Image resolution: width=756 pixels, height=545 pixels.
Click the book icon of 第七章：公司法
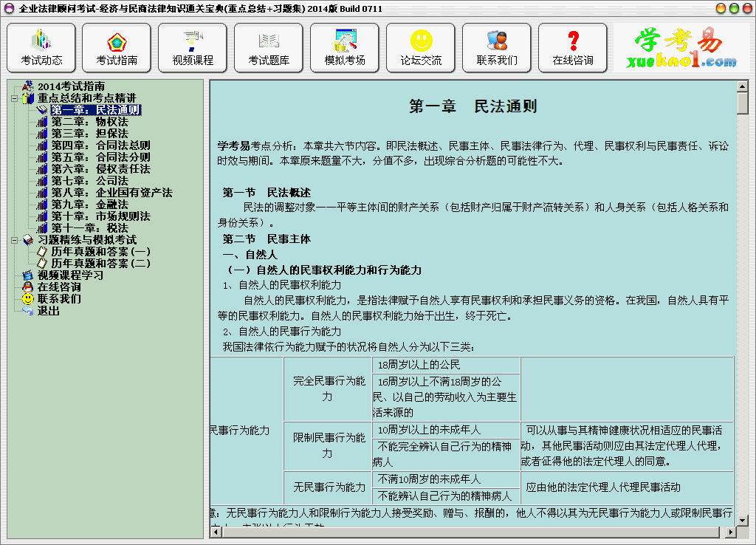pyautogui.click(x=42, y=181)
